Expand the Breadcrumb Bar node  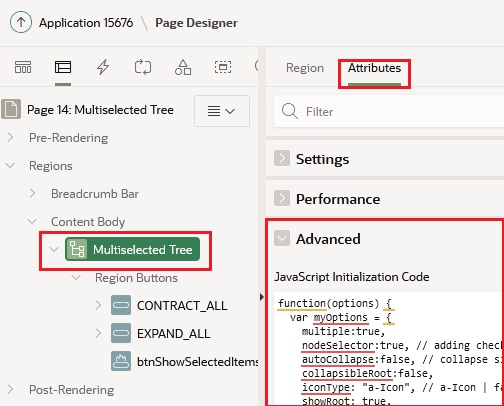click(x=32, y=193)
